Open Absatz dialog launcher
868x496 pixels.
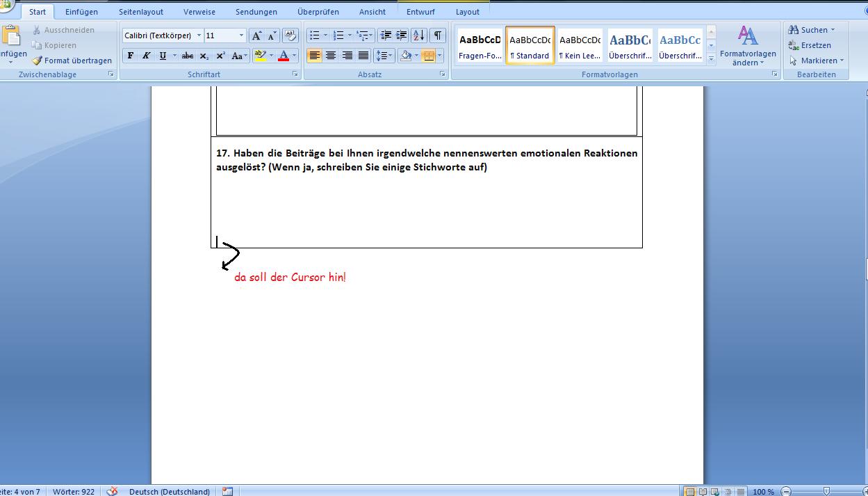[x=443, y=74]
